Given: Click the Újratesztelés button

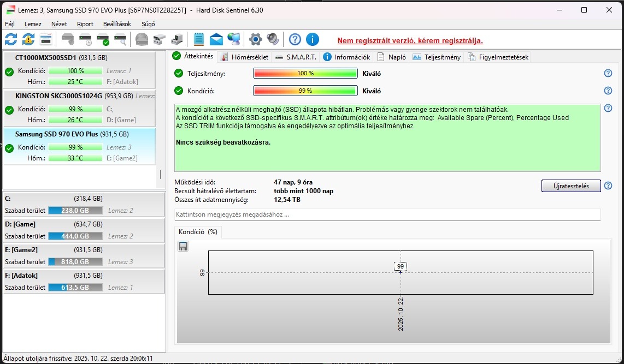Looking at the screenshot, I should point(571,186).
